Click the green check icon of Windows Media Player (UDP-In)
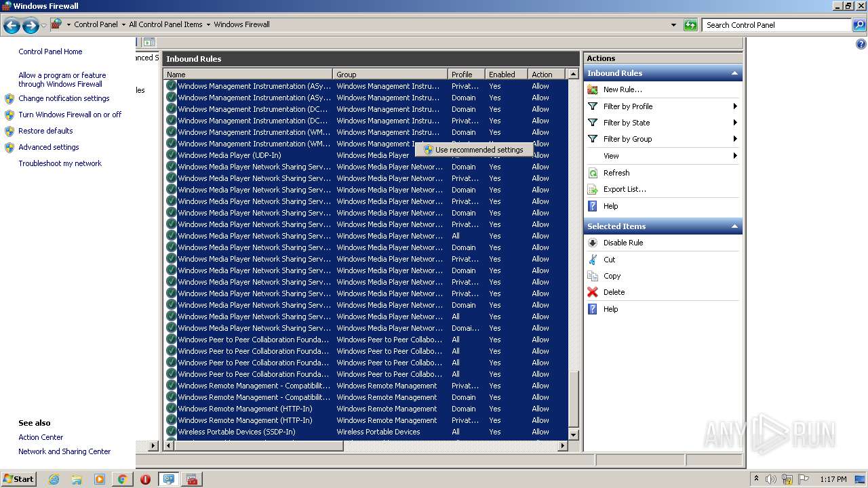The width and height of the screenshot is (868, 488). pyautogui.click(x=172, y=155)
